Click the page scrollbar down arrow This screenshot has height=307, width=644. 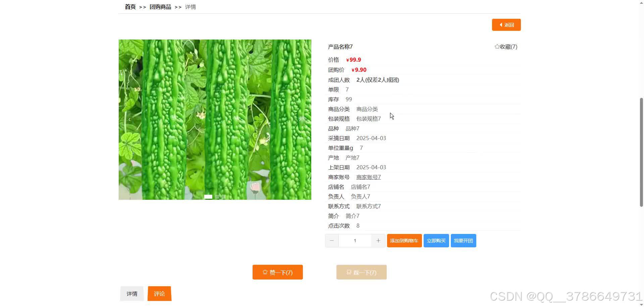641,304
